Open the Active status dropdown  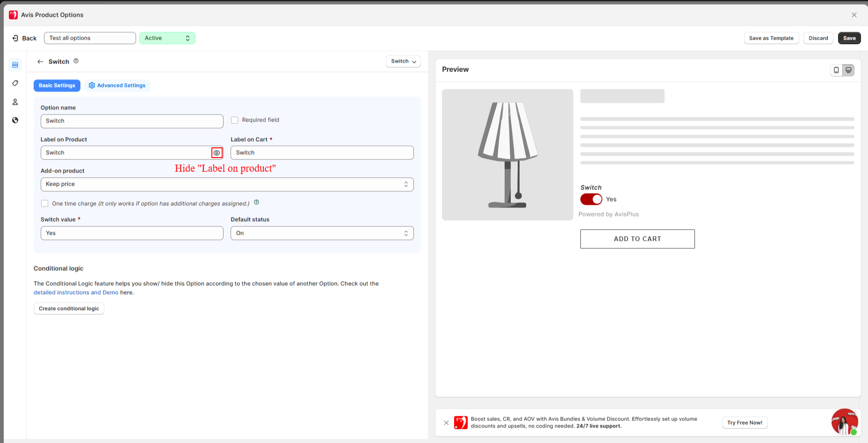(x=167, y=38)
